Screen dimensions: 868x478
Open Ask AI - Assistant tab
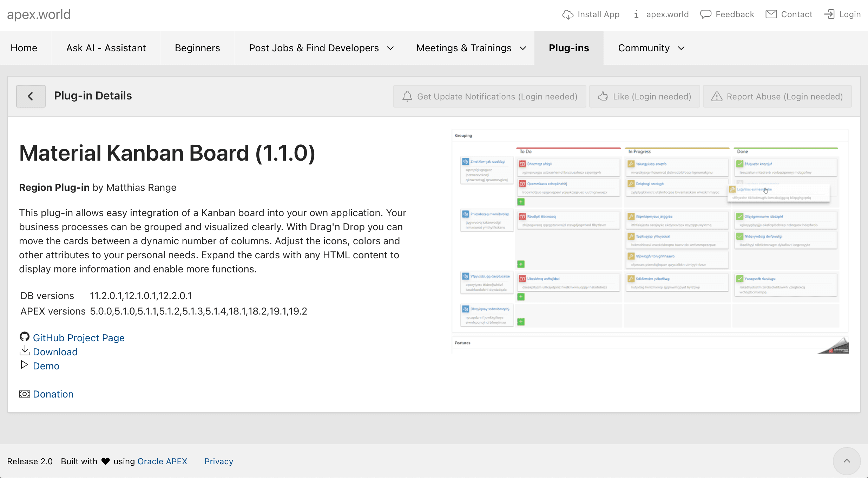(x=106, y=48)
